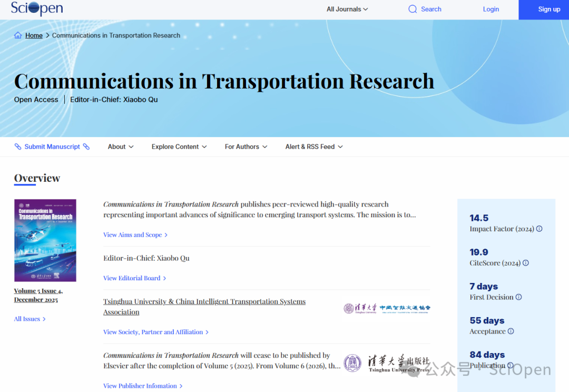Click the SciOpen logo

click(37, 9)
